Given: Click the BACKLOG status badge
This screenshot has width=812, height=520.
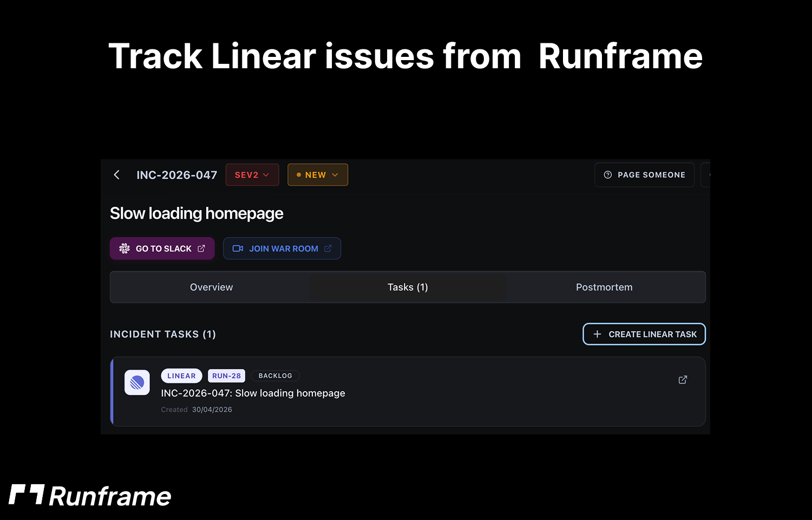Looking at the screenshot, I should [x=275, y=375].
